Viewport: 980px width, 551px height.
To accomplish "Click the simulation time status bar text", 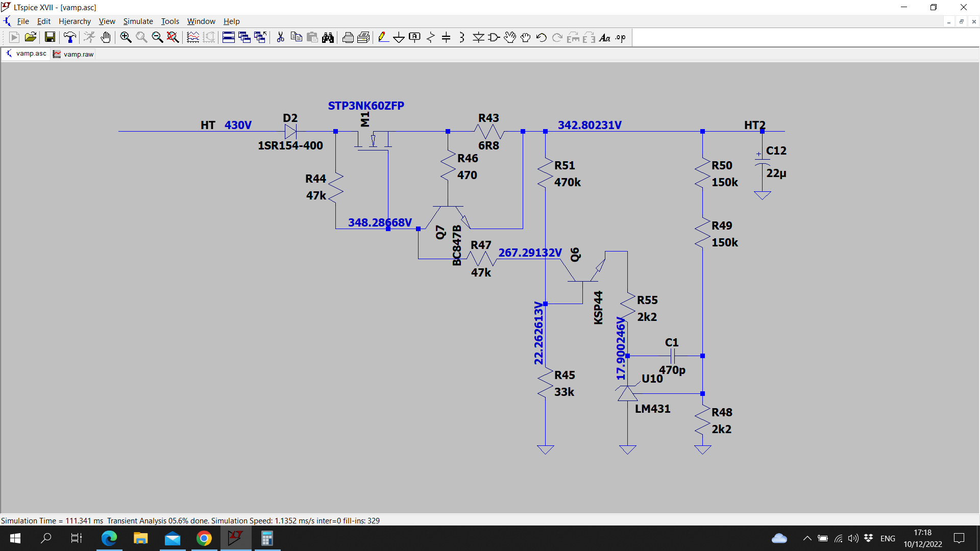I will click(x=190, y=520).
